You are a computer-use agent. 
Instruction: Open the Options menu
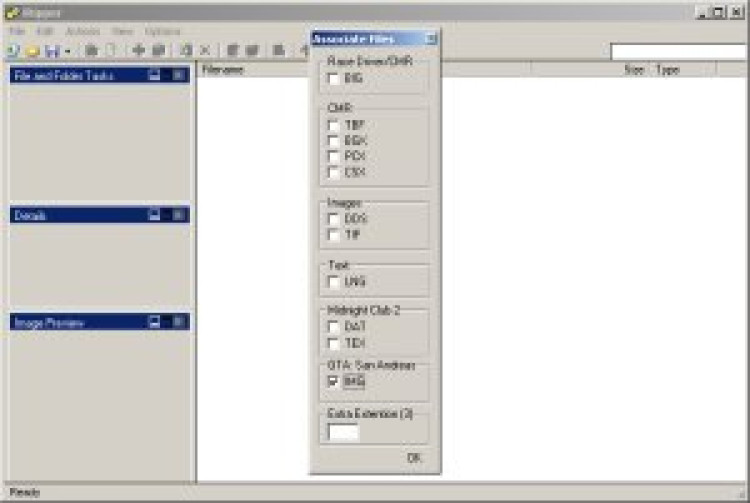tap(161, 31)
